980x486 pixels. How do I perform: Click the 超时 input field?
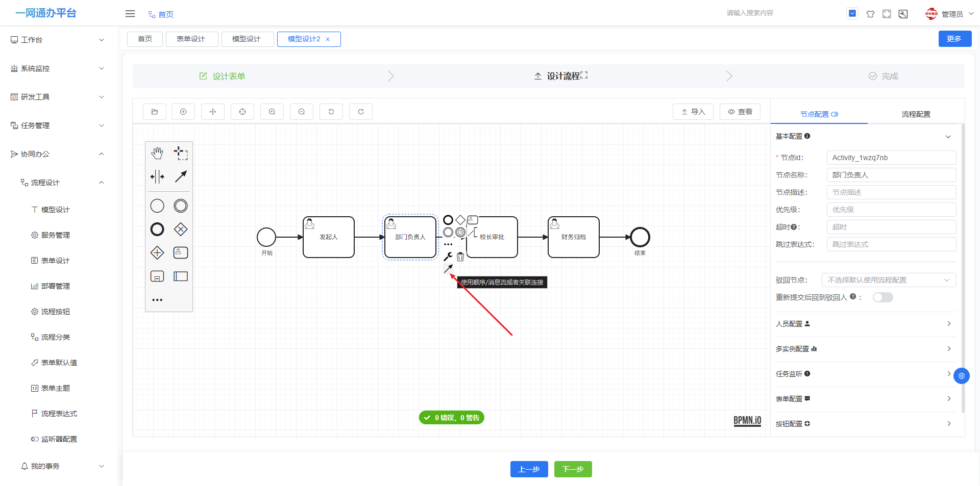point(891,227)
